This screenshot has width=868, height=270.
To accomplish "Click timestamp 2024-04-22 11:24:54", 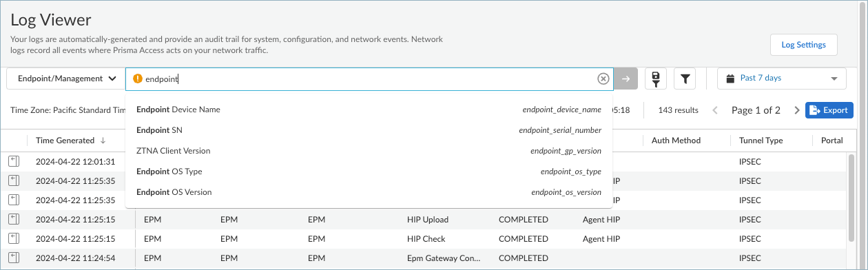I will click(x=75, y=258).
